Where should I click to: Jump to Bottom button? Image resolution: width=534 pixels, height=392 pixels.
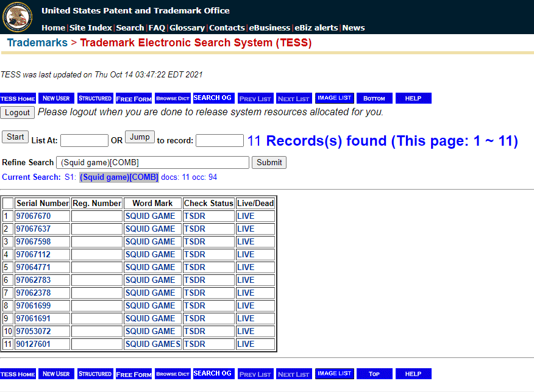(x=374, y=98)
